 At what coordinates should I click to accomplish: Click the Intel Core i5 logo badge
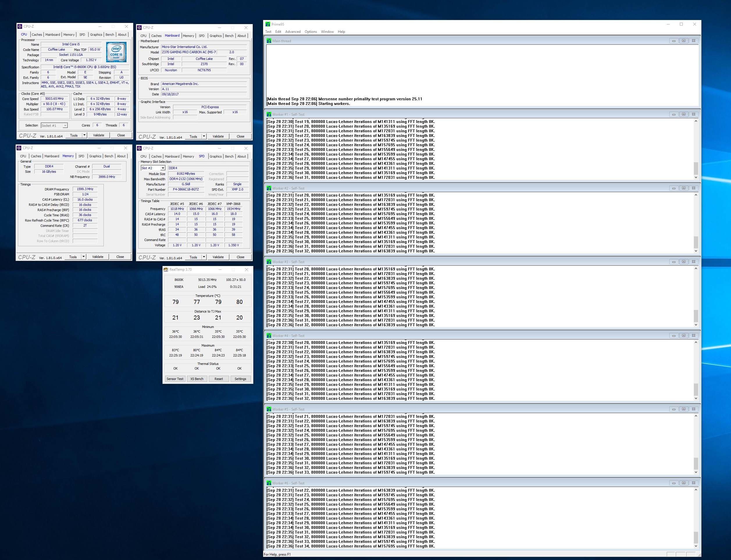116,52
